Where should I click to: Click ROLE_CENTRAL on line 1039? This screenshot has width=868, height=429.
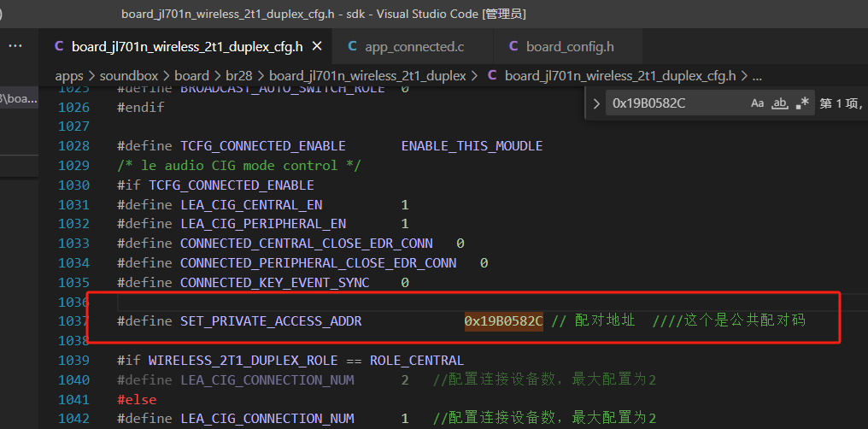pyautogui.click(x=417, y=361)
